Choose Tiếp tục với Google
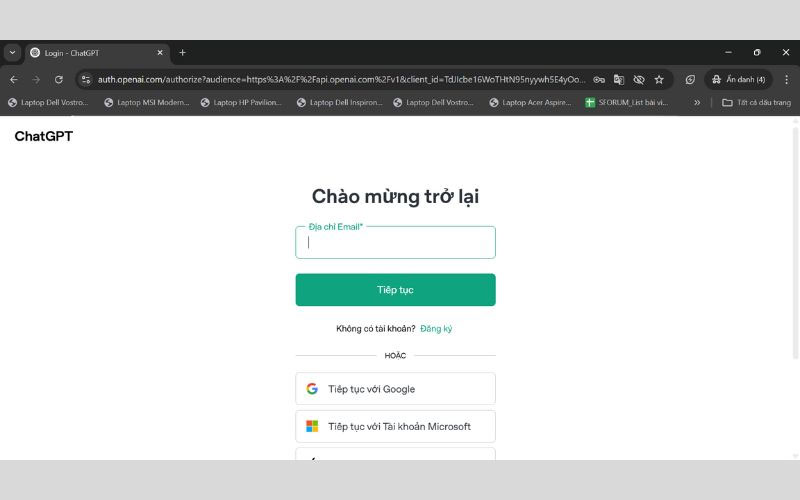Screen dimensions: 800x500 (395, 389)
